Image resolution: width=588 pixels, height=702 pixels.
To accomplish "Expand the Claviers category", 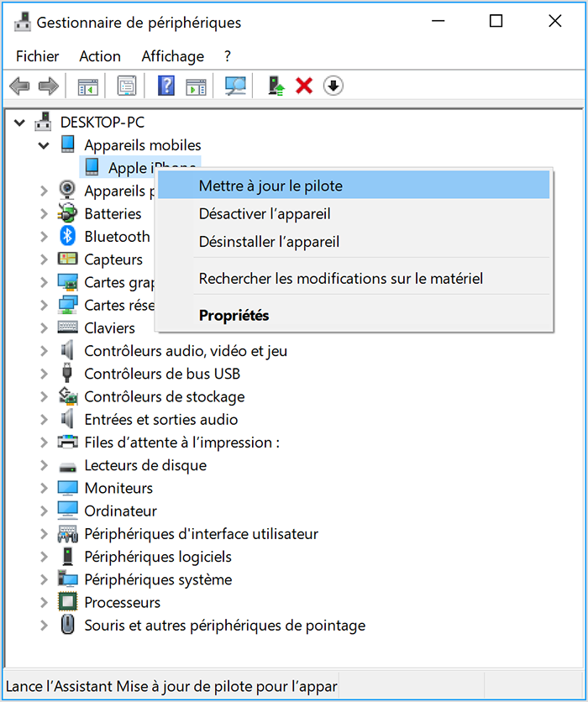I will coord(44,328).
